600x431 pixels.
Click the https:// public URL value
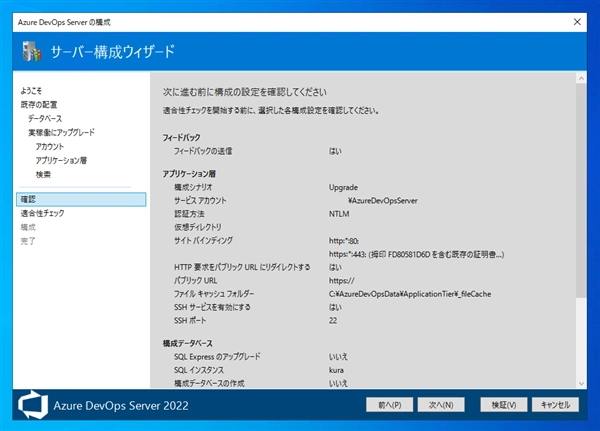[x=341, y=281]
